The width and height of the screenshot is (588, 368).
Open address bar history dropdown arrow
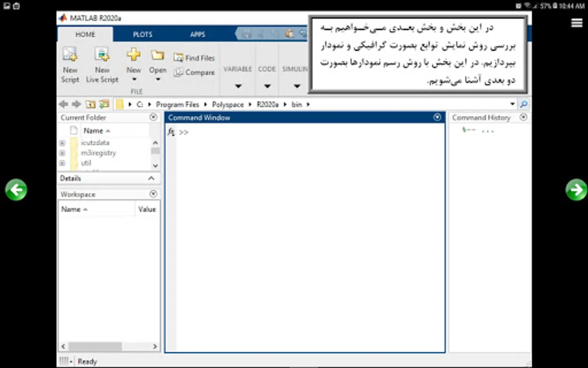(512, 104)
